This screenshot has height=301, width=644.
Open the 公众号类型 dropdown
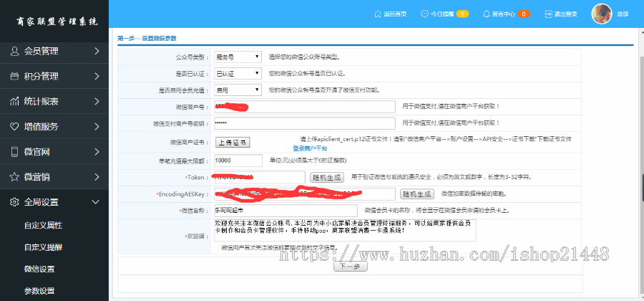coord(238,57)
